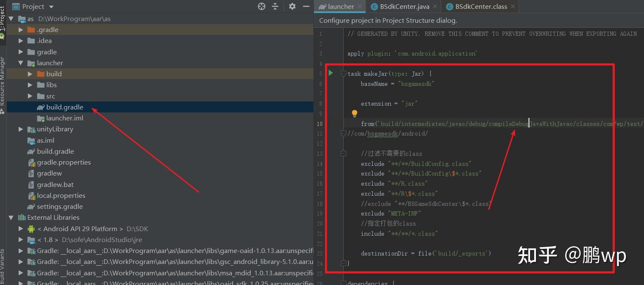Run the makeJar task via green gutter arrow
Screen dimensions: 644x285
[331, 73]
